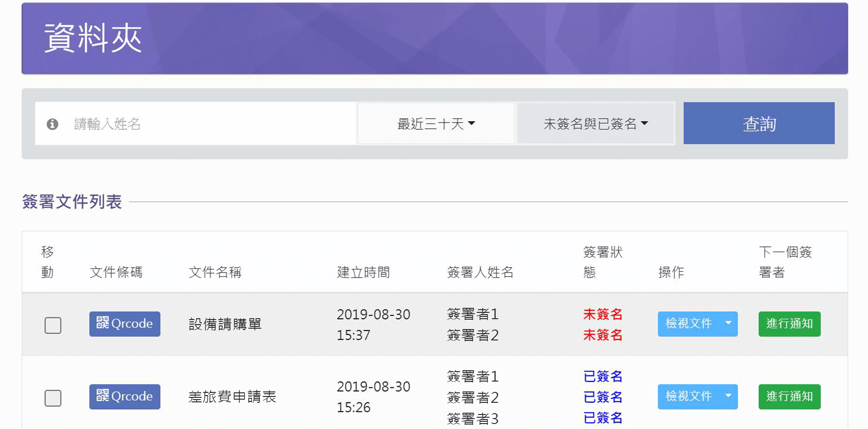
Task: Click the 文件名稱 column header
Action: coord(215,272)
